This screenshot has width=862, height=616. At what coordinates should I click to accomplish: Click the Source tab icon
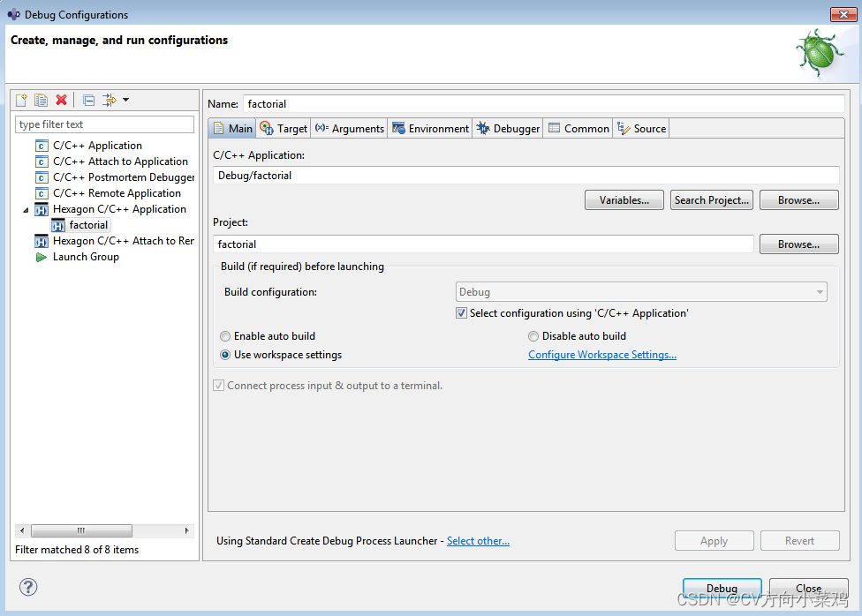pyautogui.click(x=624, y=129)
